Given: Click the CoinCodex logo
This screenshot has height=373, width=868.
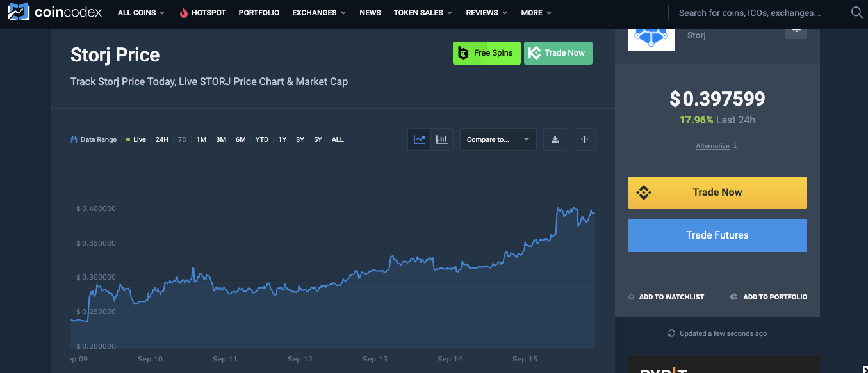Looking at the screenshot, I should [54, 12].
